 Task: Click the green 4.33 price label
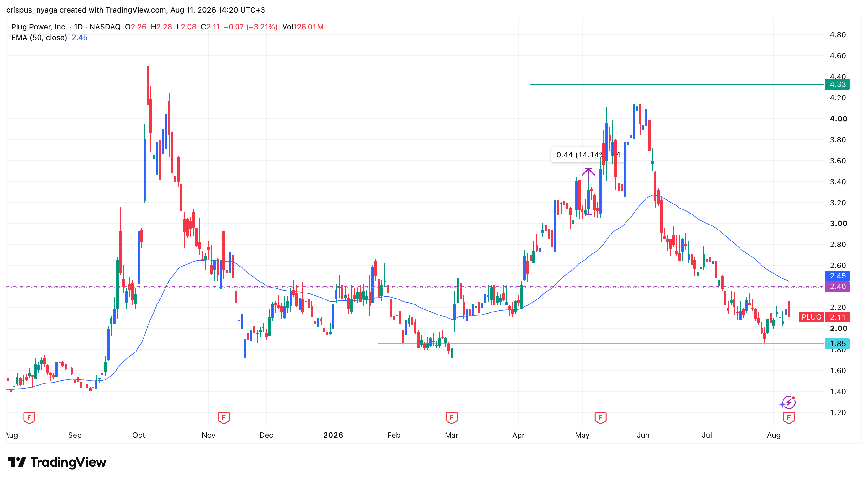pyautogui.click(x=837, y=84)
